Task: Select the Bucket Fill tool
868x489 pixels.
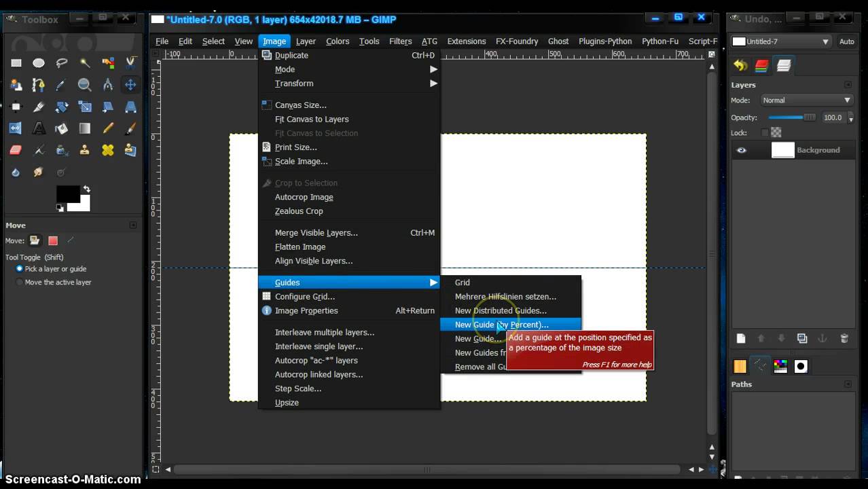Action: pos(62,128)
